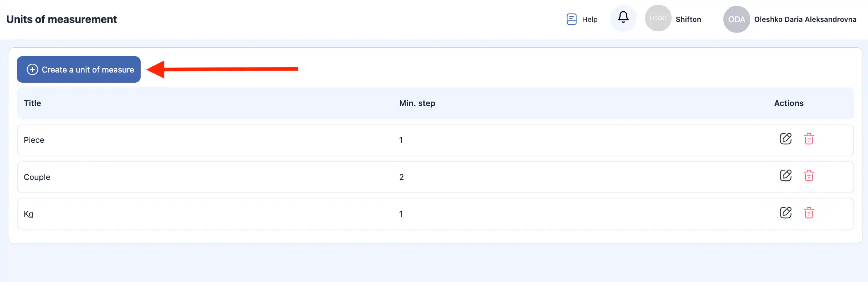Select the Kg row title

pyautogui.click(x=28, y=214)
